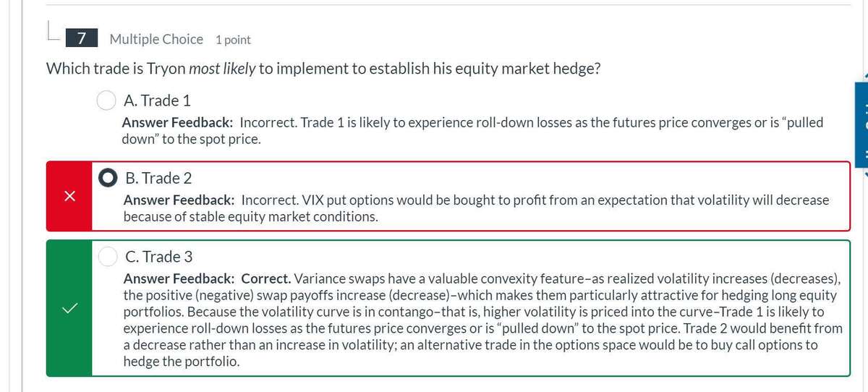Click the 1 point score label
This screenshot has height=392, width=868.
(x=233, y=40)
